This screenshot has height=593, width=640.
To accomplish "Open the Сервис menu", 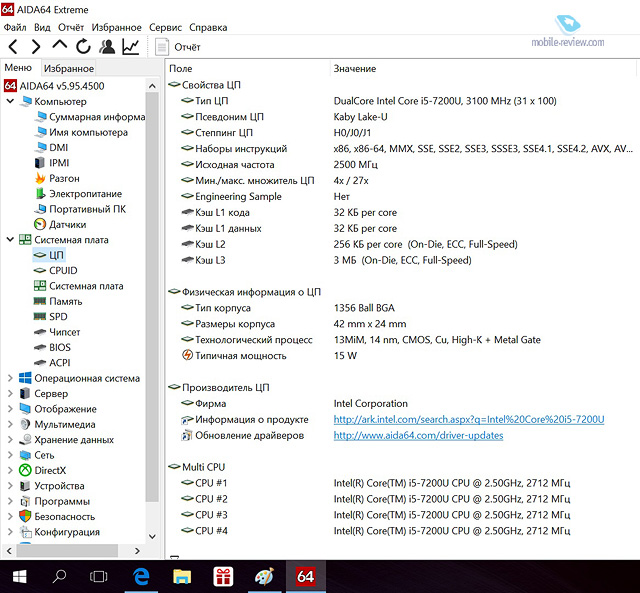I will click(x=165, y=27).
